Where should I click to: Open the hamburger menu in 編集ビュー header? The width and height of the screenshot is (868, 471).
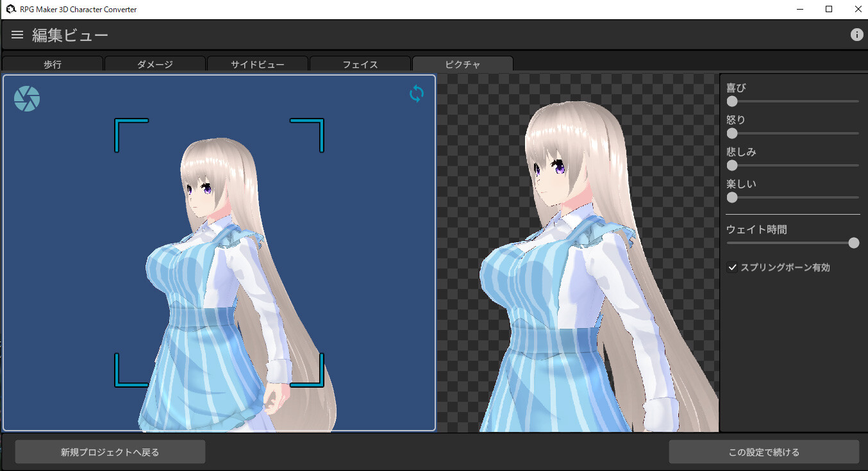[x=17, y=35]
